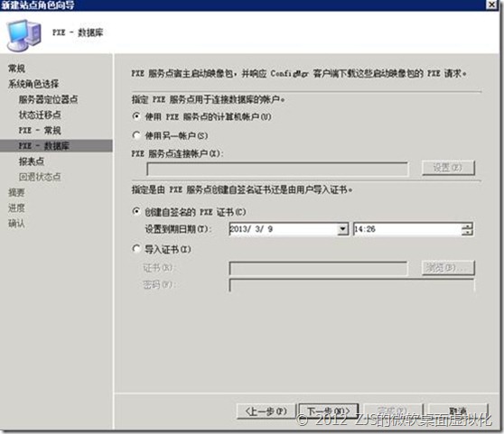Go to 常规 step in sidebar
Image resolution: width=504 pixels, height=434 pixels.
click(16, 69)
